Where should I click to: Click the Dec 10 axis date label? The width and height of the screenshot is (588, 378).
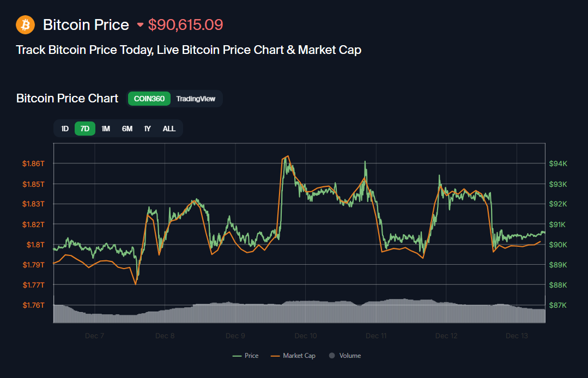[x=305, y=336]
